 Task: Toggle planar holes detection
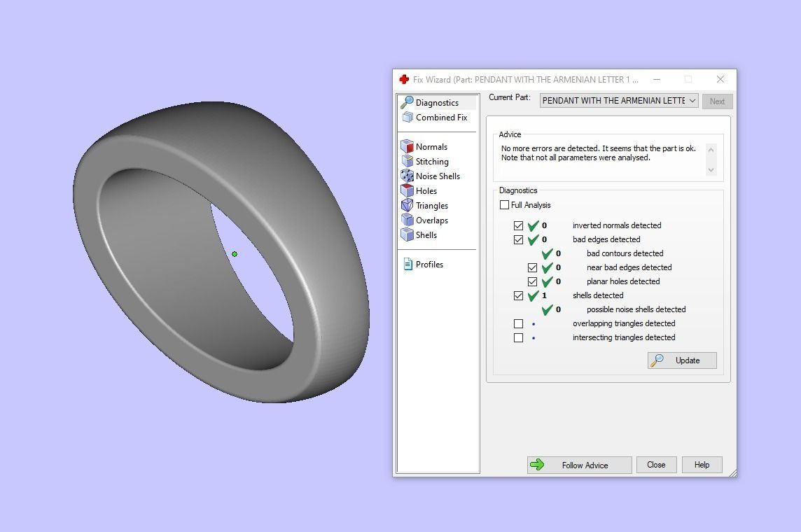pyautogui.click(x=532, y=281)
